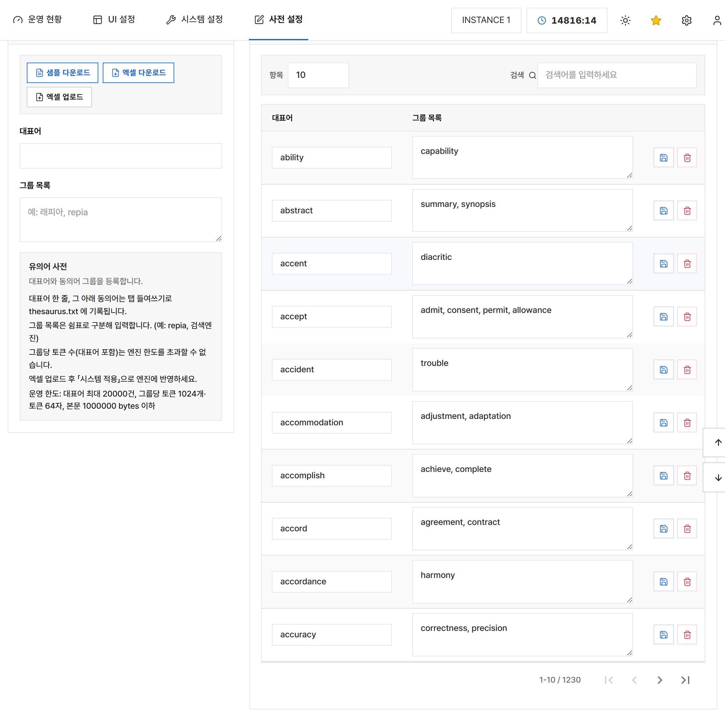The width and height of the screenshot is (725, 728).
Task: Open settings gear icon in header
Action: [x=686, y=20]
